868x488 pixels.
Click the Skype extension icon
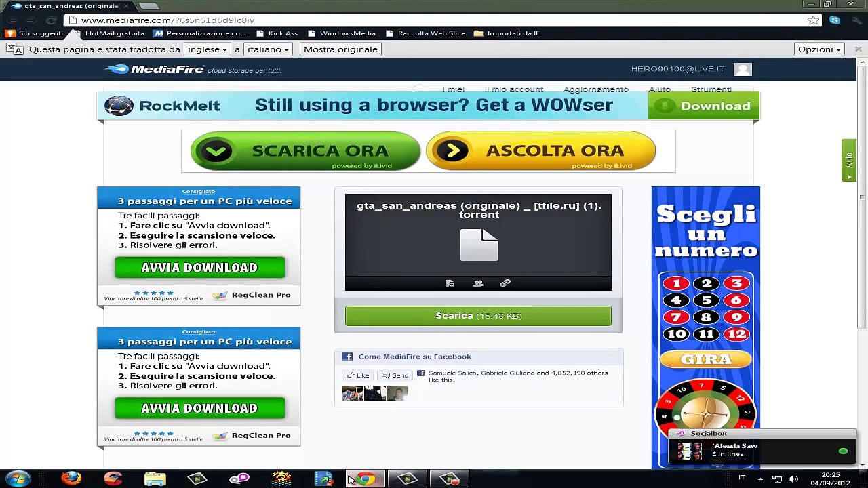(x=835, y=20)
